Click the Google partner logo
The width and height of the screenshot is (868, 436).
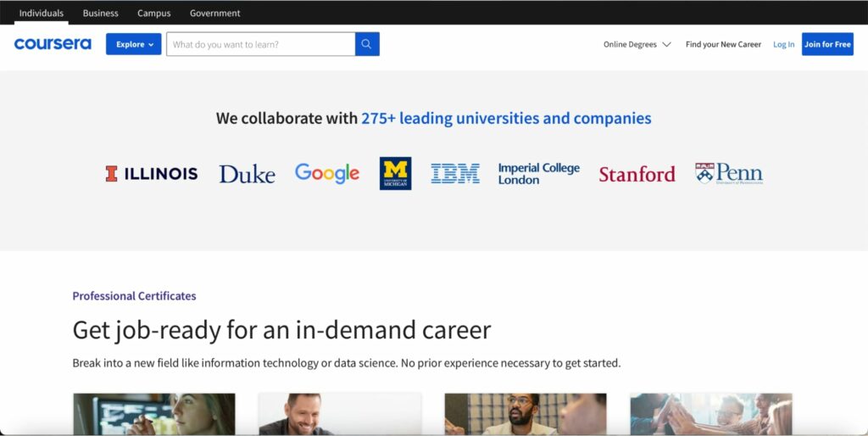point(327,173)
